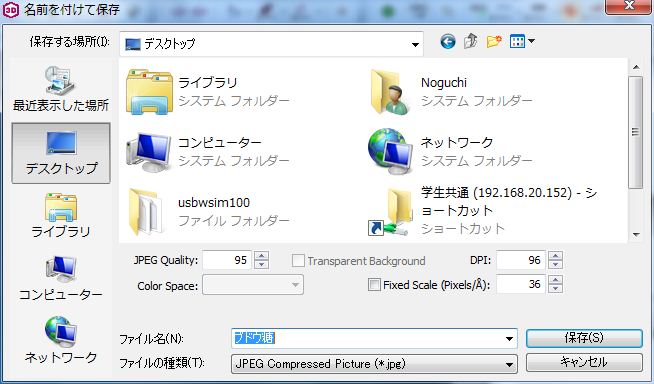This screenshot has height=384, width=654.
Task: Create a new folder
Action: (494, 41)
